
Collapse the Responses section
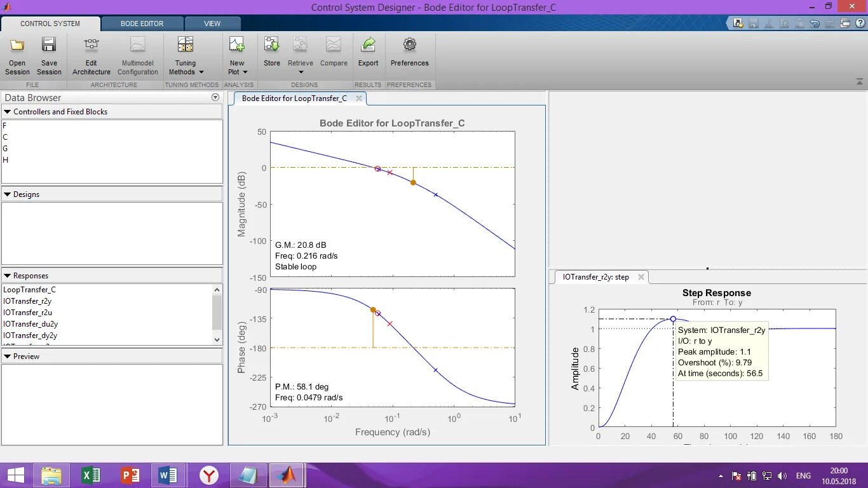pyautogui.click(x=8, y=276)
